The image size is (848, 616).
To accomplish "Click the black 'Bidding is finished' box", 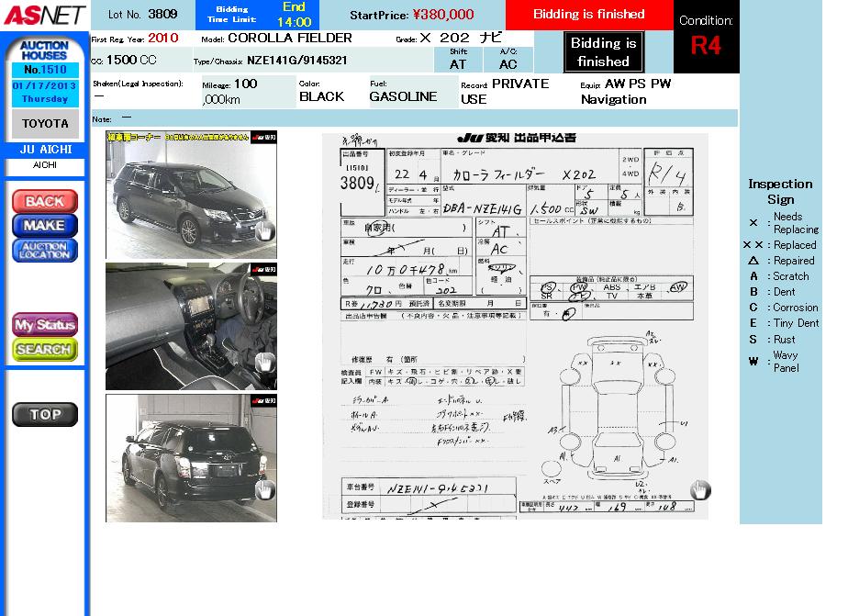I will pyautogui.click(x=603, y=52).
